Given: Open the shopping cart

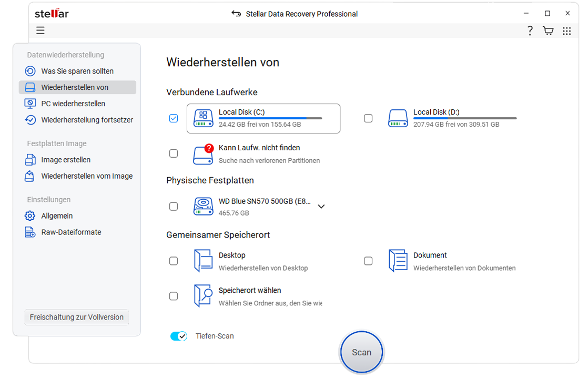Looking at the screenshot, I should tap(548, 30).
